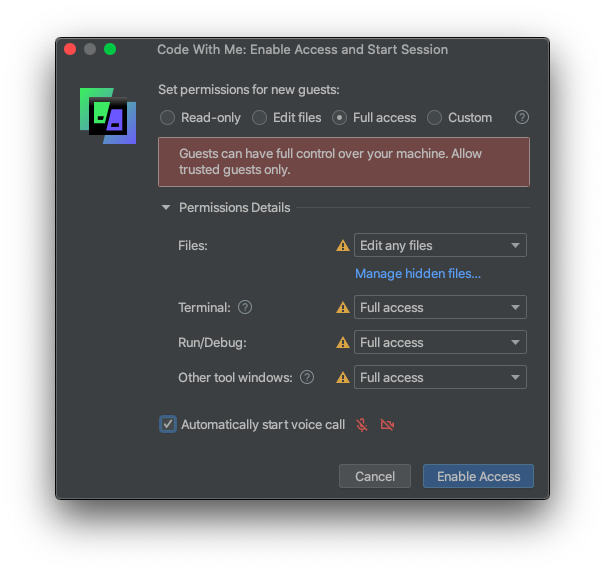Open the Files permission dropdown
The height and width of the screenshot is (573, 605).
pos(440,245)
